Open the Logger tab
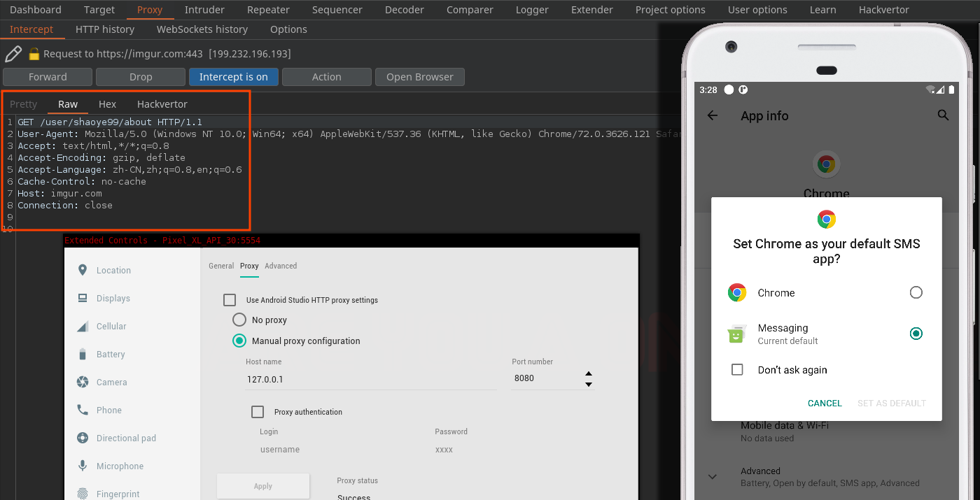 click(532, 10)
